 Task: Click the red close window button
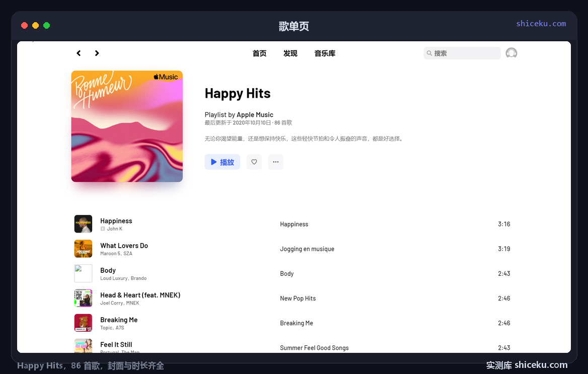(x=24, y=26)
